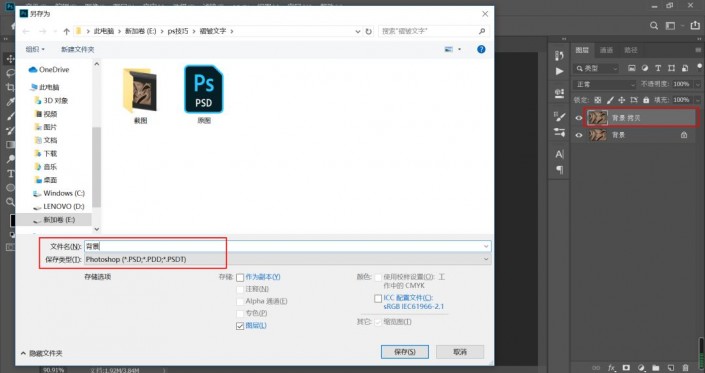Switch to the 图层 tab

click(582, 50)
